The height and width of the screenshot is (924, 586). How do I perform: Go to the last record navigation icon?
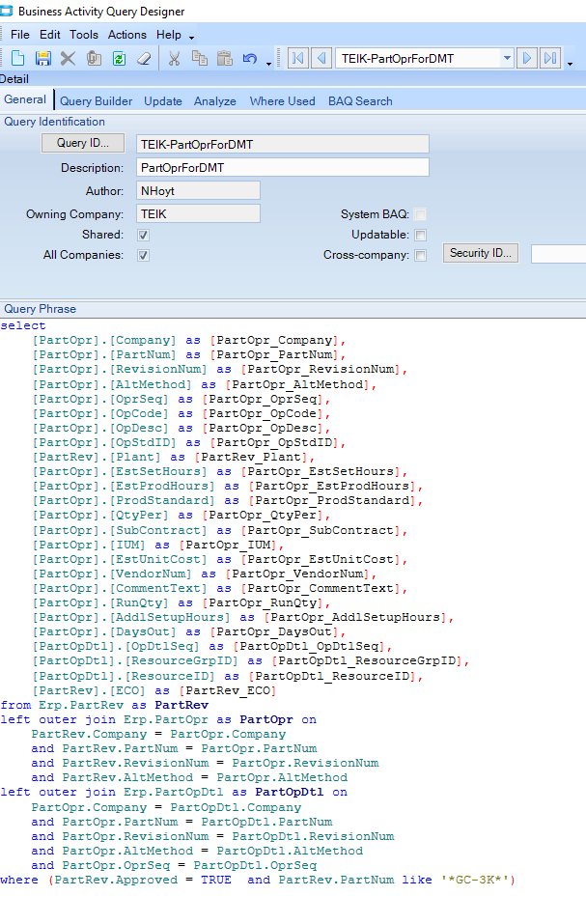(x=550, y=58)
